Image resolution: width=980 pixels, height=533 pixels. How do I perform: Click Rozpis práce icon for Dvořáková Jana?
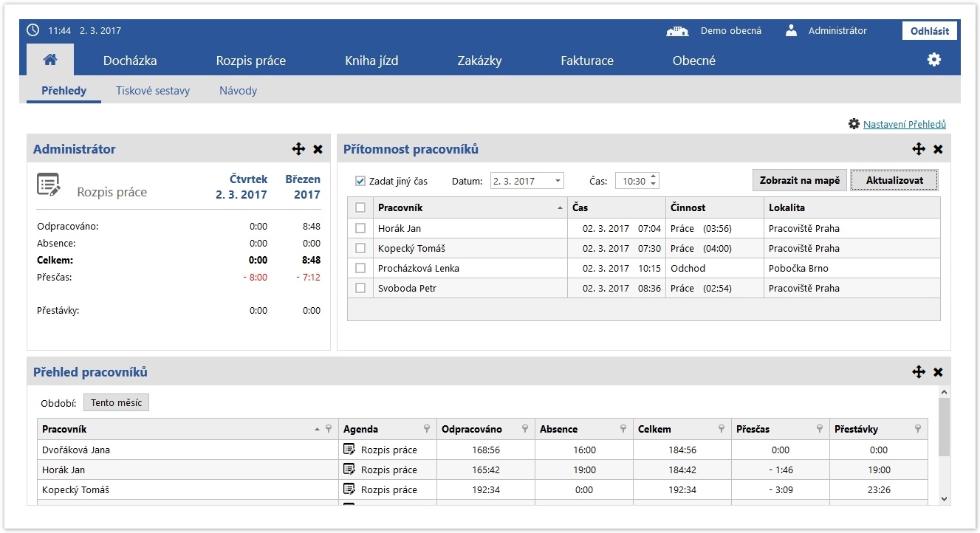point(349,450)
